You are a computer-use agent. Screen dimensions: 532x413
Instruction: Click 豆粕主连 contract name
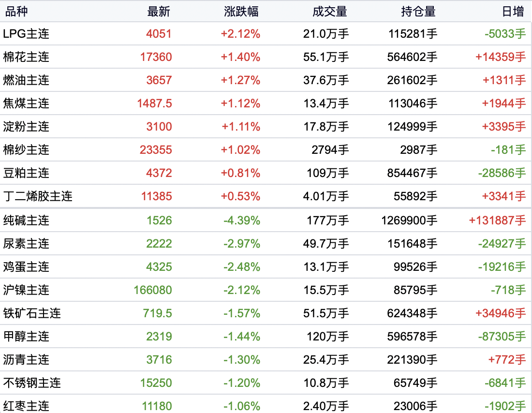coord(26,173)
